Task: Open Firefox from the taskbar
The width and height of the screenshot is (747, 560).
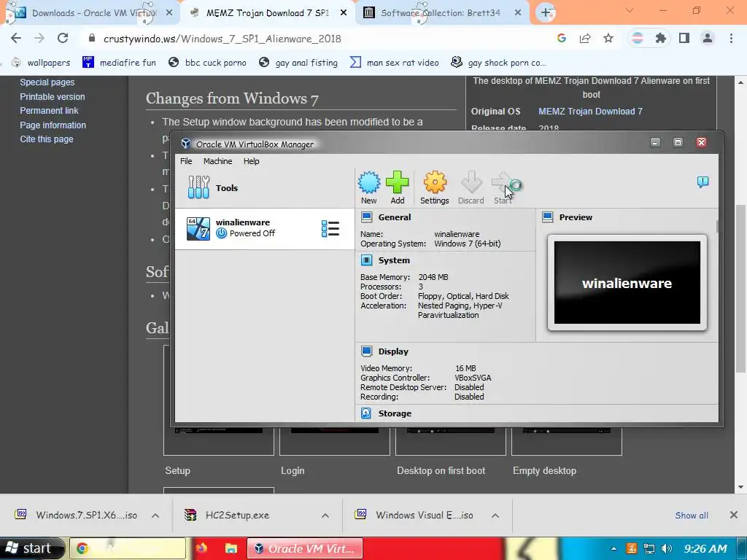Action: [201, 548]
